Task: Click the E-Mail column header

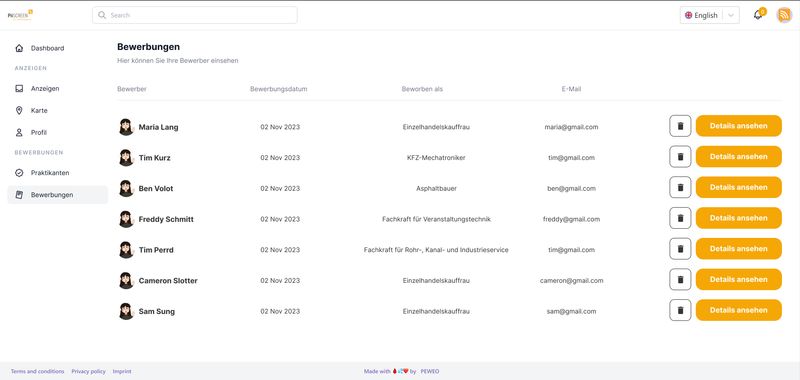Action: point(571,89)
